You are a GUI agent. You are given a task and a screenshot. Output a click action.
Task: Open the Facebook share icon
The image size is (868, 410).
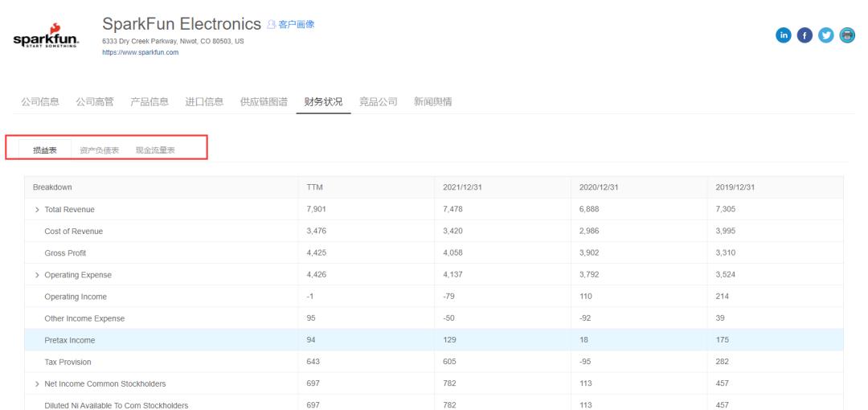point(805,35)
